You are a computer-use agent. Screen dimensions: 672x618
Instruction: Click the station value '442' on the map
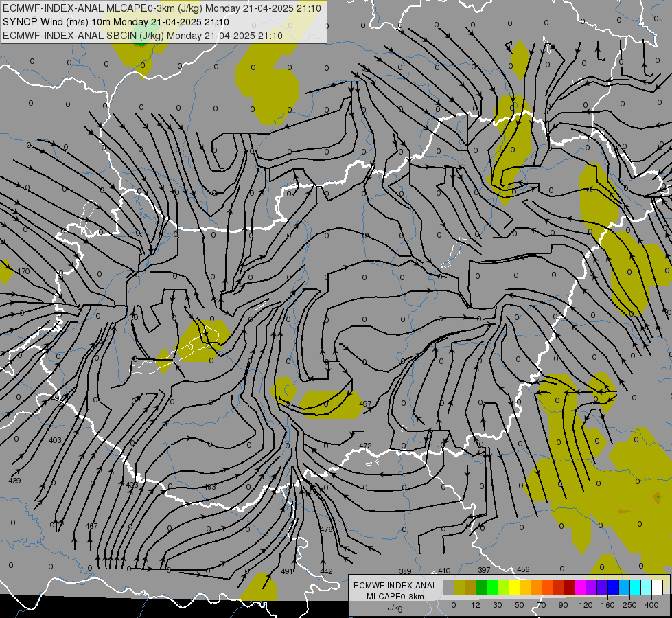point(326,571)
